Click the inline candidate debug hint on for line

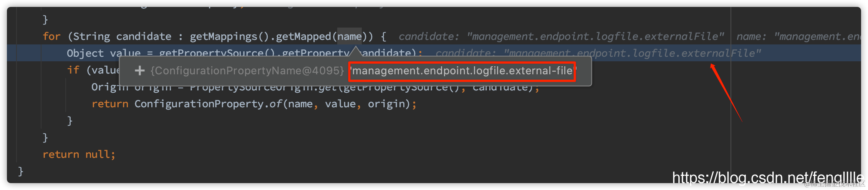point(561,36)
